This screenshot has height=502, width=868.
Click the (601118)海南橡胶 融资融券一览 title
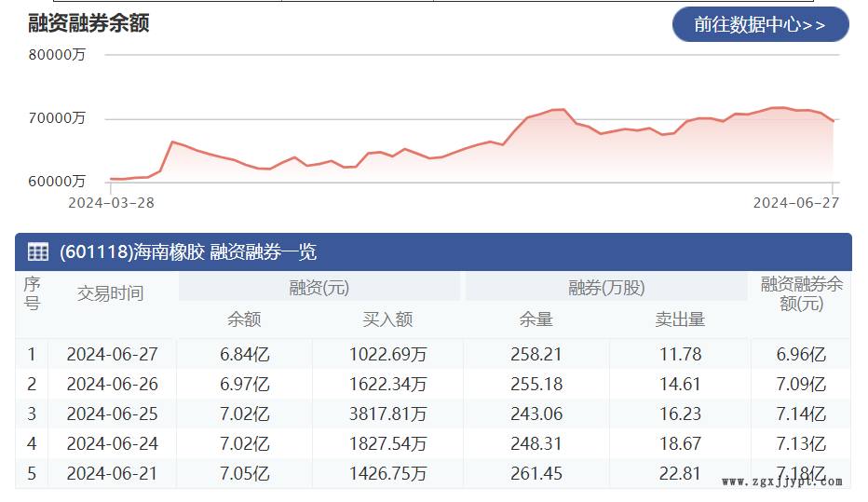pos(188,251)
